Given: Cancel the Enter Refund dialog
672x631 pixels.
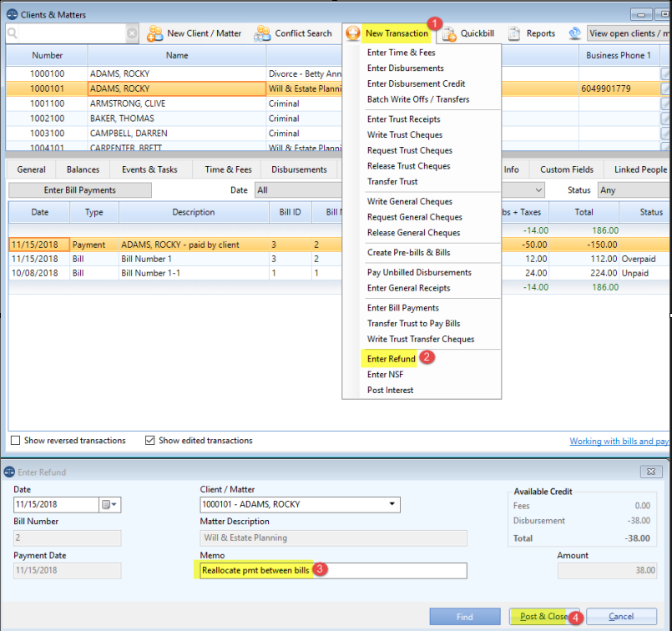Looking at the screenshot, I should 621,617.
